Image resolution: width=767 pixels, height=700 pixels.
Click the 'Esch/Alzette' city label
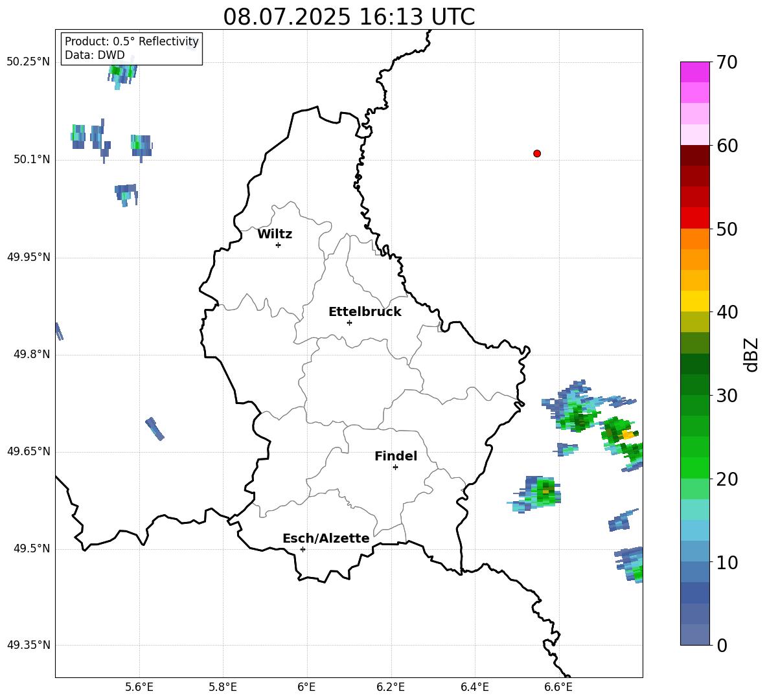click(x=326, y=538)
